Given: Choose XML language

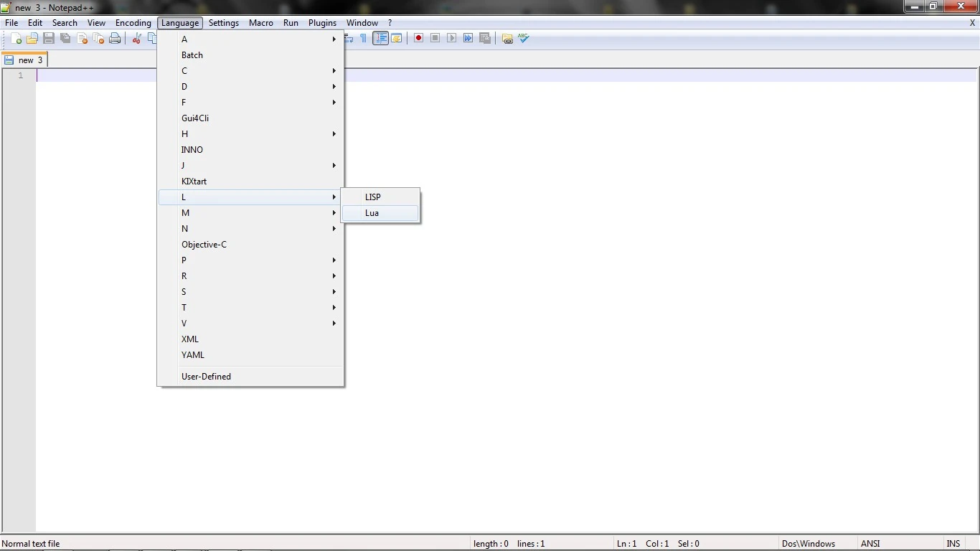Looking at the screenshot, I should [x=251, y=339].
